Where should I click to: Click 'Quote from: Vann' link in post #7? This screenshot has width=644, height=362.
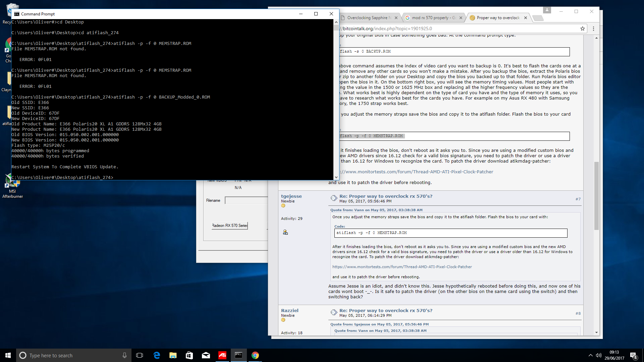[376, 210]
